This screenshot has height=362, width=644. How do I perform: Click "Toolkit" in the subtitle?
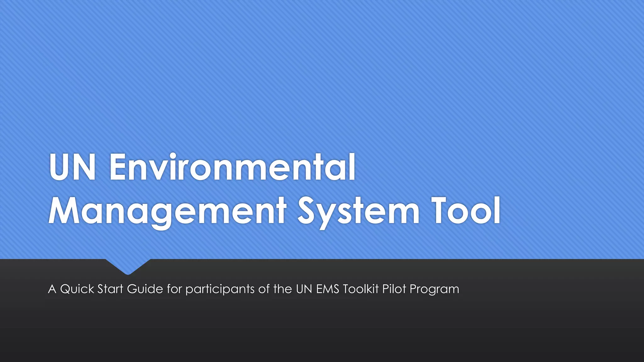click(361, 289)
